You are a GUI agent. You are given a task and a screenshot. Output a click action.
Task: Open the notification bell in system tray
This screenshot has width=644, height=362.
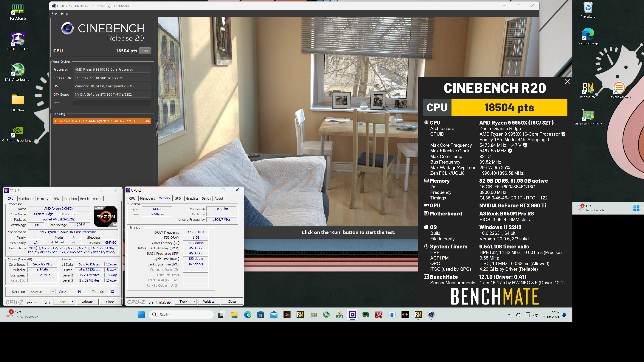tap(564, 314)
